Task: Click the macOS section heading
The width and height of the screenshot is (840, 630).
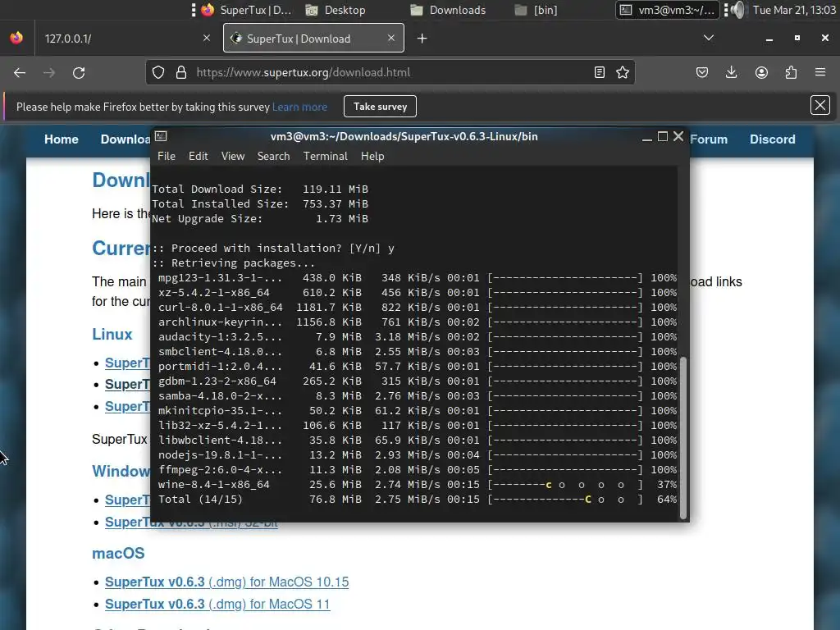Action: pyautogui.click(x=118, y=553)
